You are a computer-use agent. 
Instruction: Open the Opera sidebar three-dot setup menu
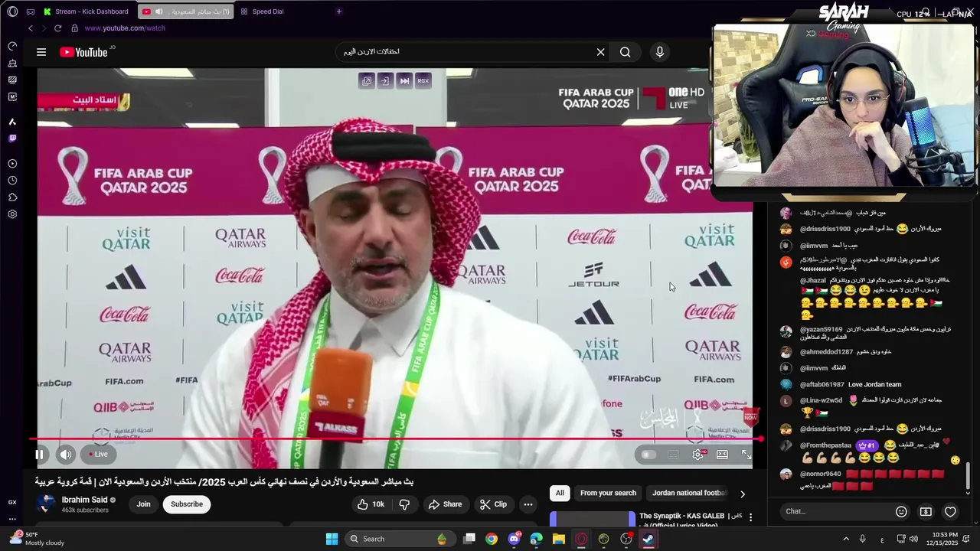point(12,517)
